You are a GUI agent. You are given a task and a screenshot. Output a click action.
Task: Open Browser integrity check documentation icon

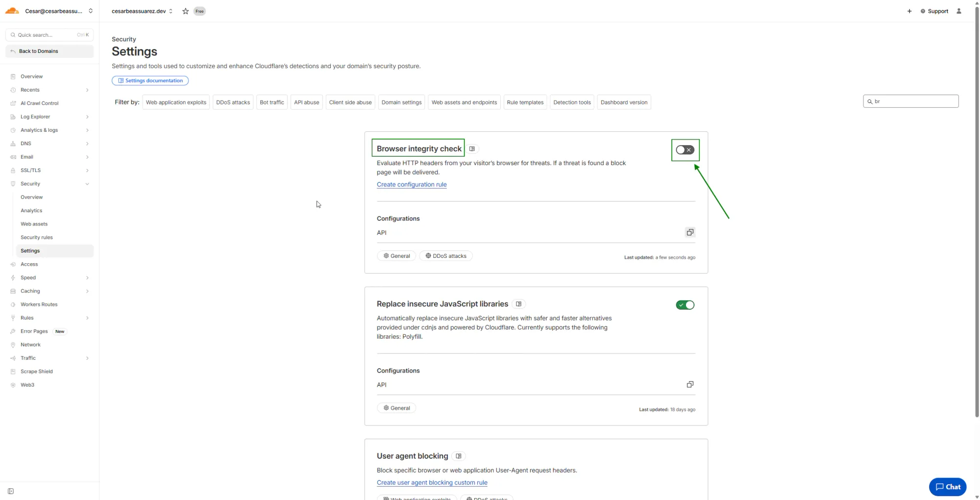472,149
